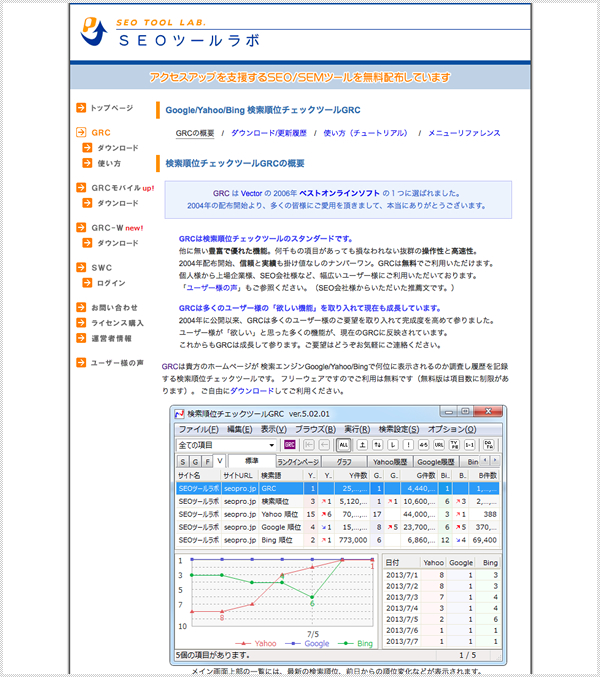
Task: Open the 使い方(チュートリアル) link
Action: (x=366, y=133)
